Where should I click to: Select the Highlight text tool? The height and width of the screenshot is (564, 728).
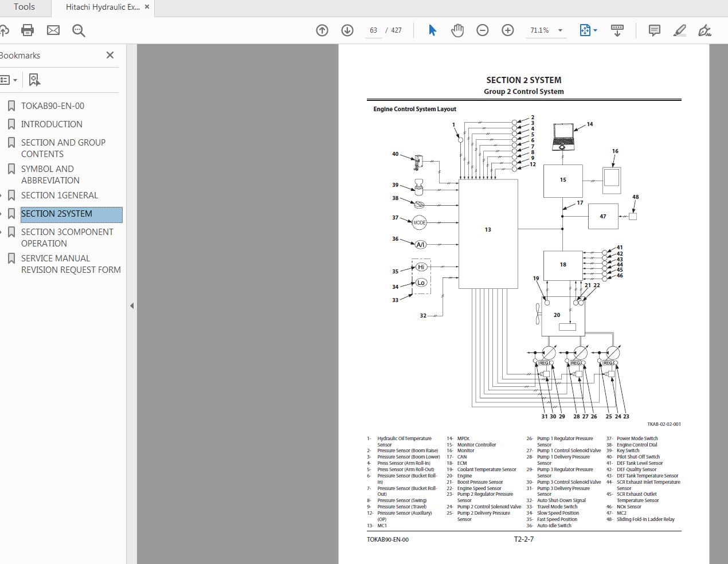[x=679, y=30]
